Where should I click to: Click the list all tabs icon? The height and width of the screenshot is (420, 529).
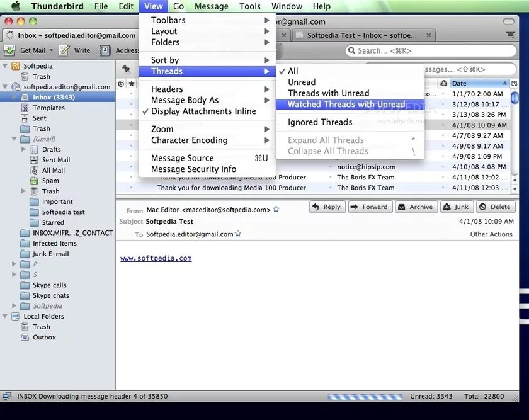click(x=511, y=35)
